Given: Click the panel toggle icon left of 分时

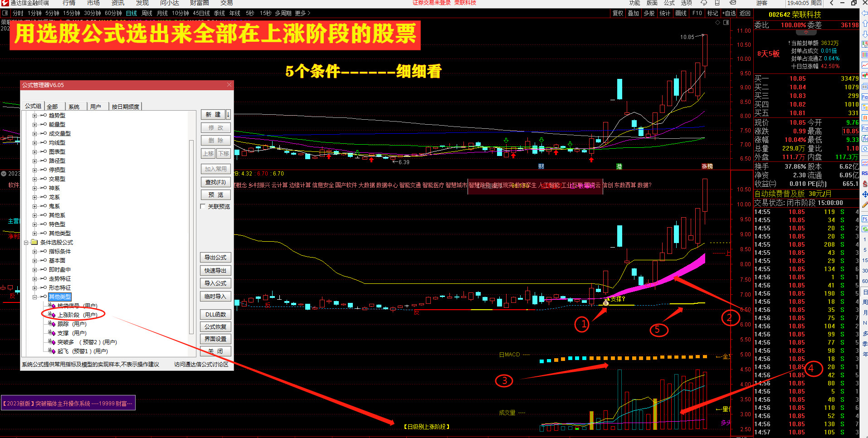Looking at the screenshot, I should coord(5,13).
